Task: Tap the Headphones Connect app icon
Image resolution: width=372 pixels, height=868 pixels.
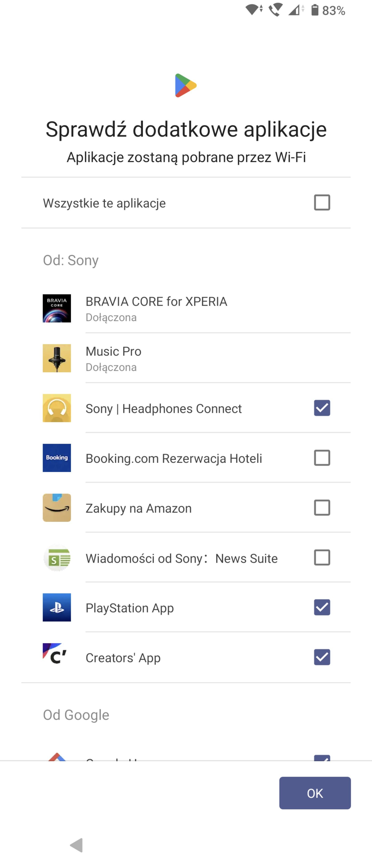Action: pos(57,408)
